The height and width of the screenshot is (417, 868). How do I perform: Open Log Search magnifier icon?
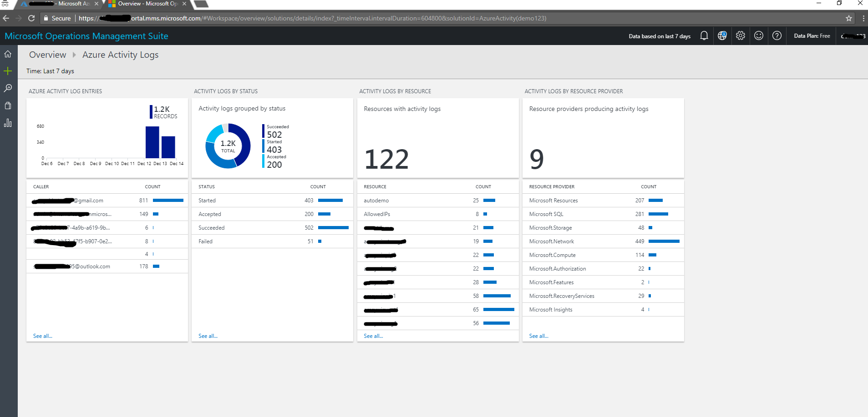tap(8, 88)
